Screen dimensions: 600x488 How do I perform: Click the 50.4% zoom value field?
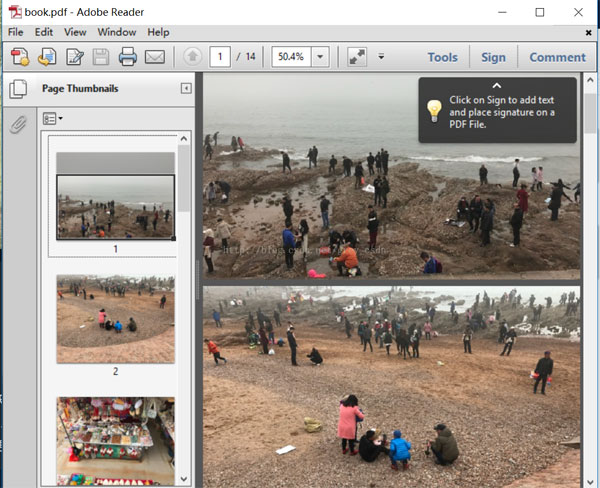click(291, 57)
